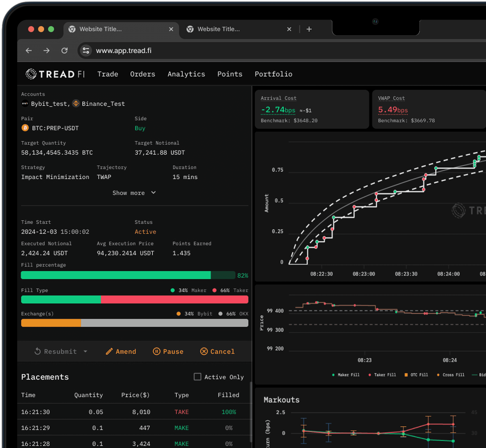Click Avg Execution Price 94,230.2414 USDT
This screenshot has height=448, width=486.
pos(125,253)
